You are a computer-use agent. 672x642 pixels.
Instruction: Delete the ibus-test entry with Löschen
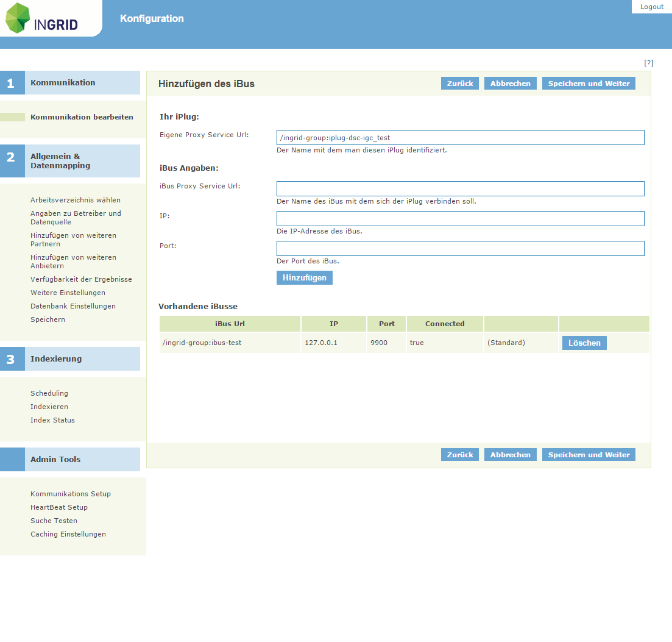coord(584,343)
